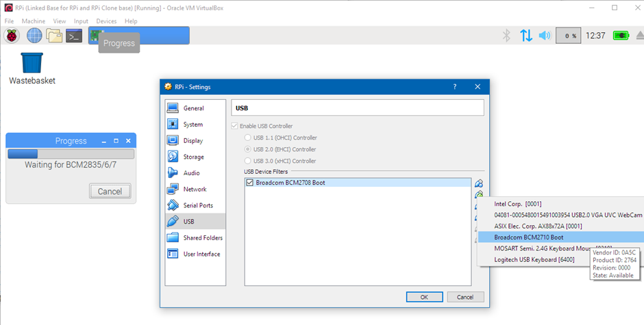Open the network arrows indicator

(526, 36)
